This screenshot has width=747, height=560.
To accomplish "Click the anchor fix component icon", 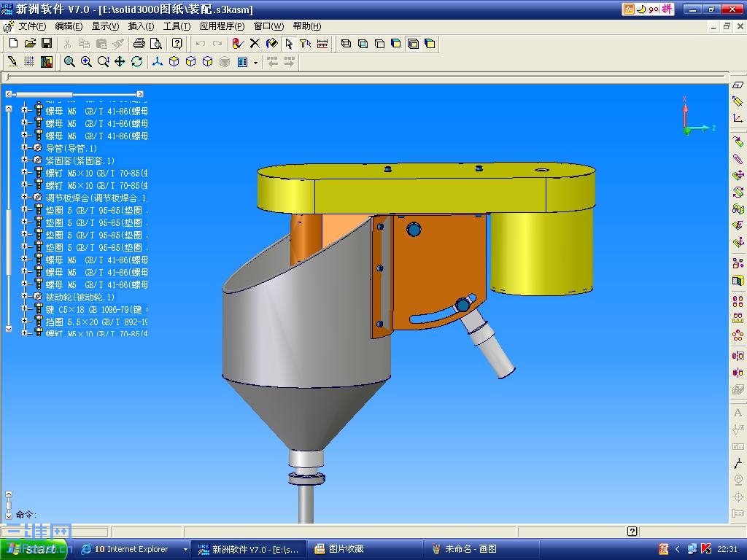I will [x=738, y=242].
